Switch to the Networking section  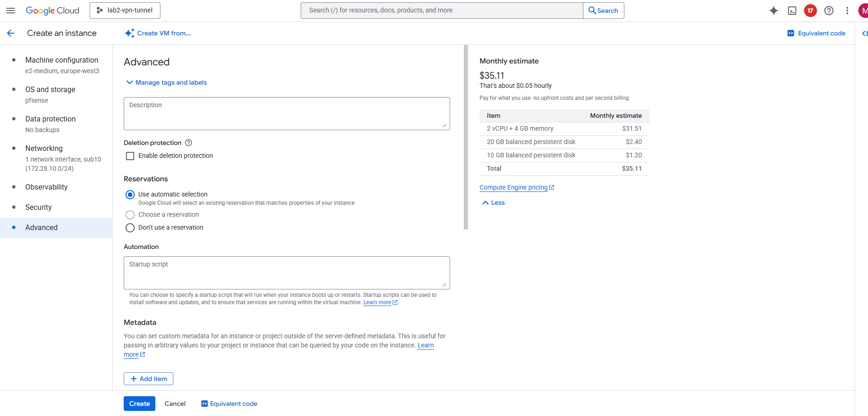coord(44,148)
